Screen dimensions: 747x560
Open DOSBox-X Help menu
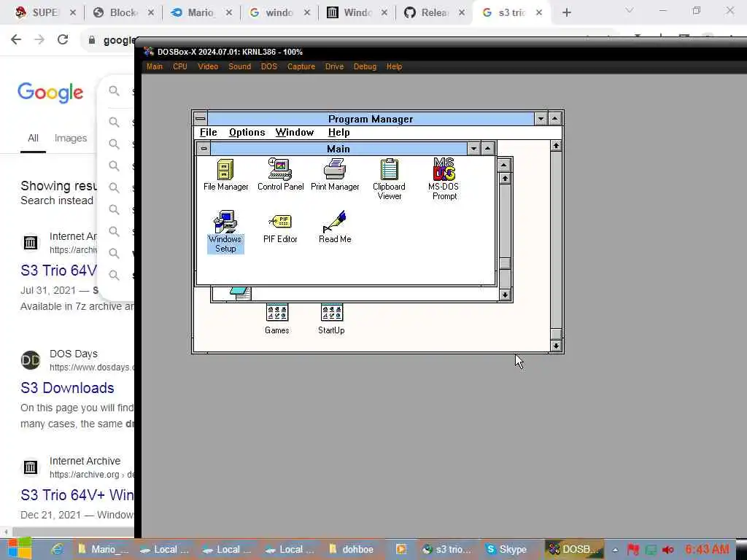tap(394, 66)
